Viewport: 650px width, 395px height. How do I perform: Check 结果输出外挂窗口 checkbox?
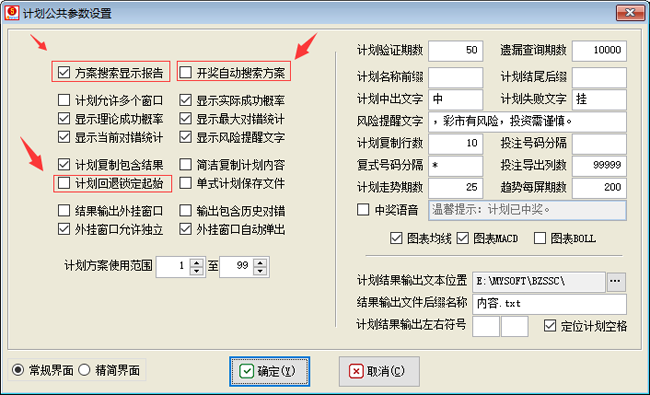[x=64, y=211]
